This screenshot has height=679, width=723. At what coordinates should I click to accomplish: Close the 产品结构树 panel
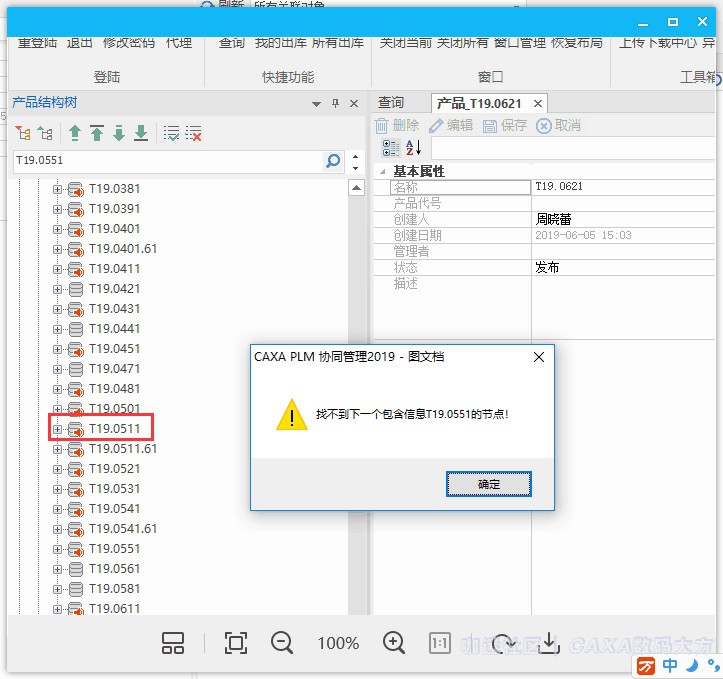pyautogui.click(x=354, y=103)
